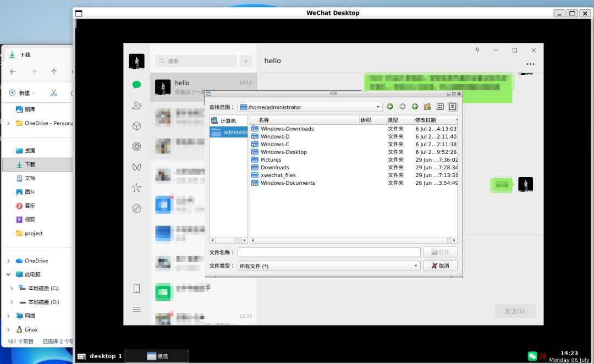Click WeChat profile avatar in sidebar

[137, 62]
